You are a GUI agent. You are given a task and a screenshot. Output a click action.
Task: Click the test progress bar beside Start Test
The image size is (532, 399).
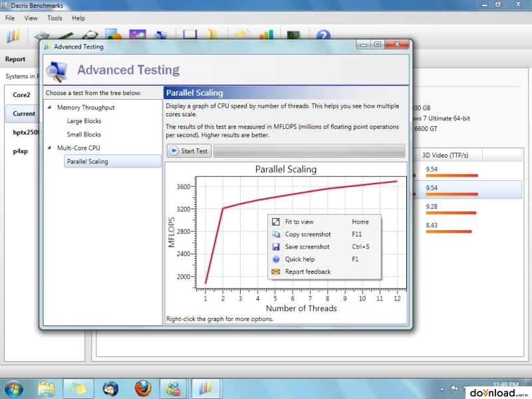click(x=309, y=151)
